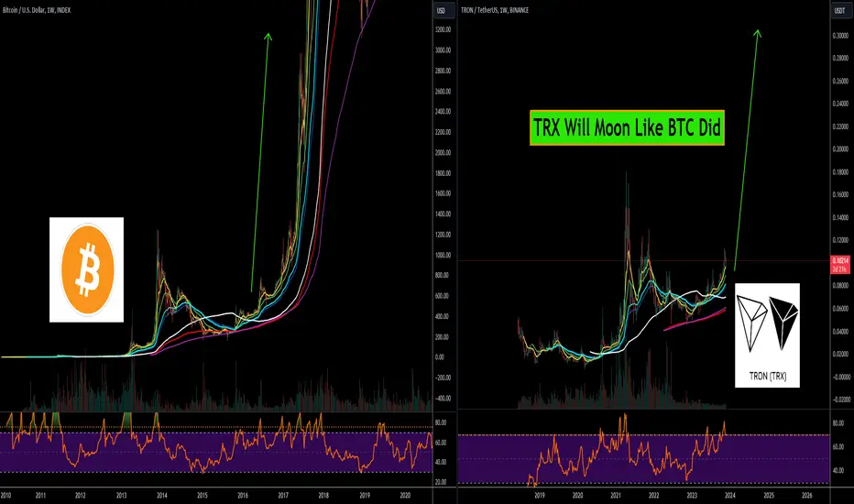Click the 2021 year label on TRON time axis
The image size is (854, 504).
point(616,495)
